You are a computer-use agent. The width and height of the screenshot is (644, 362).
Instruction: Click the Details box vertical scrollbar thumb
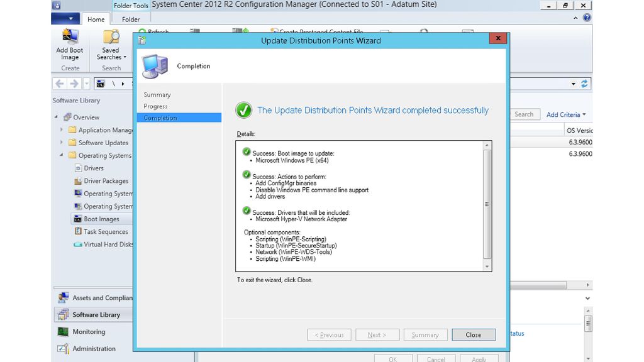point(487,204)
